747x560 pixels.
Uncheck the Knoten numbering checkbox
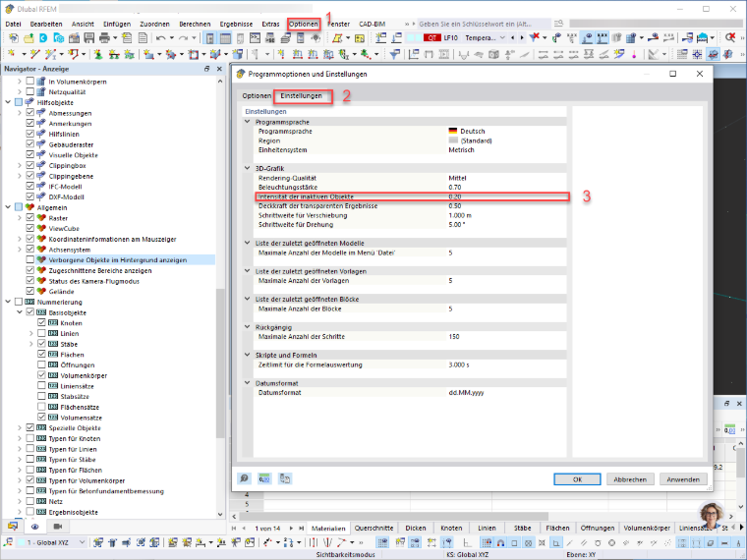(41, 322)
